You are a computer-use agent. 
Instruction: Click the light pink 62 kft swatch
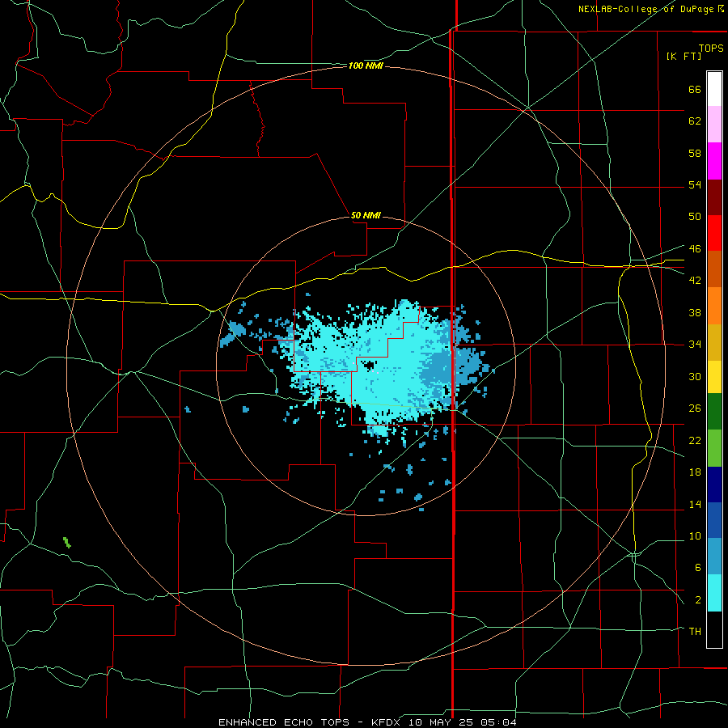714,124
